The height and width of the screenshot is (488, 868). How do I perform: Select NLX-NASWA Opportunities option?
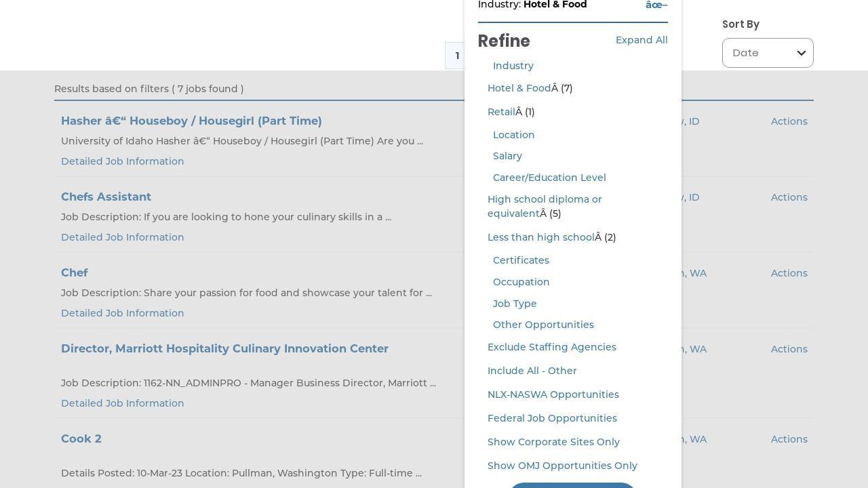coord(553,394)
